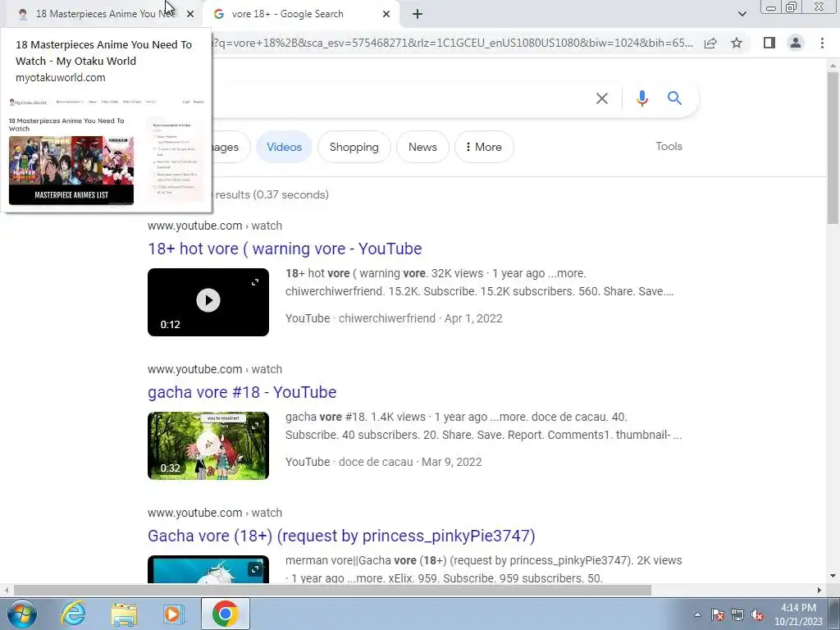Open Windows Explorer from the taskbar
The image size is (840, 630).
(124, 614)
